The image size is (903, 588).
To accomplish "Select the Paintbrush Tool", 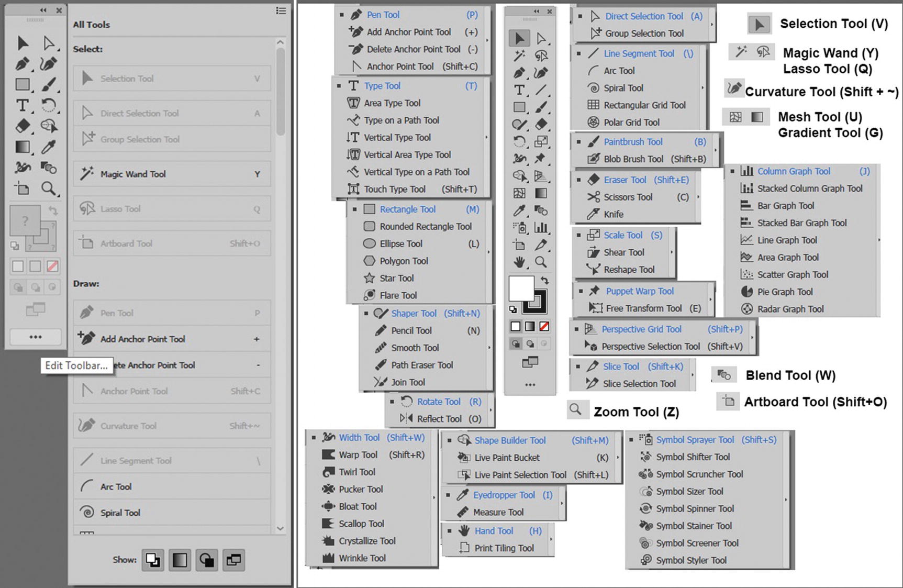I will click(632, 141).
